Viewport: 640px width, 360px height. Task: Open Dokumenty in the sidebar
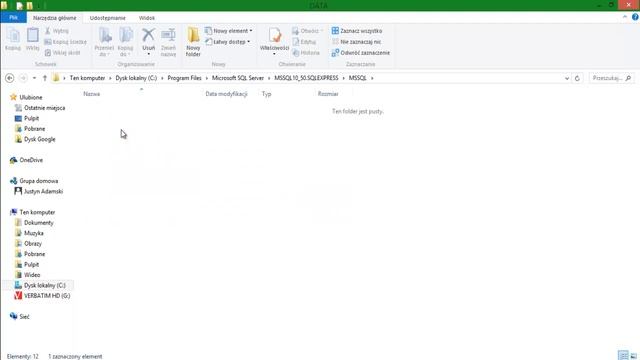pyautogui.click(x=39, y=223)
